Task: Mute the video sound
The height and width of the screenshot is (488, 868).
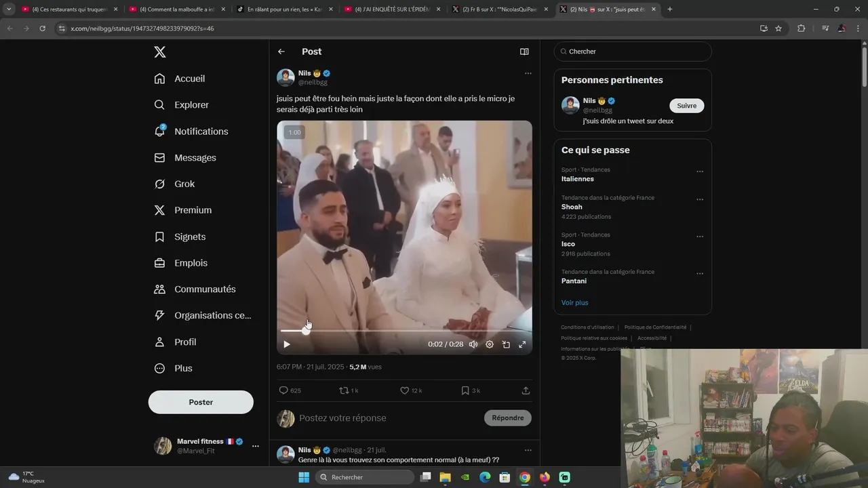Action: click(473, 344)
